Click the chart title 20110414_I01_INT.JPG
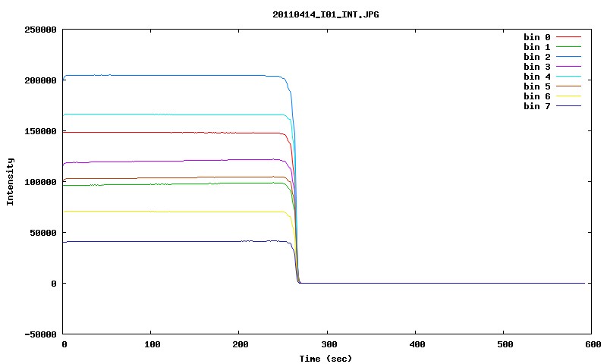 [x=326, y=14]
